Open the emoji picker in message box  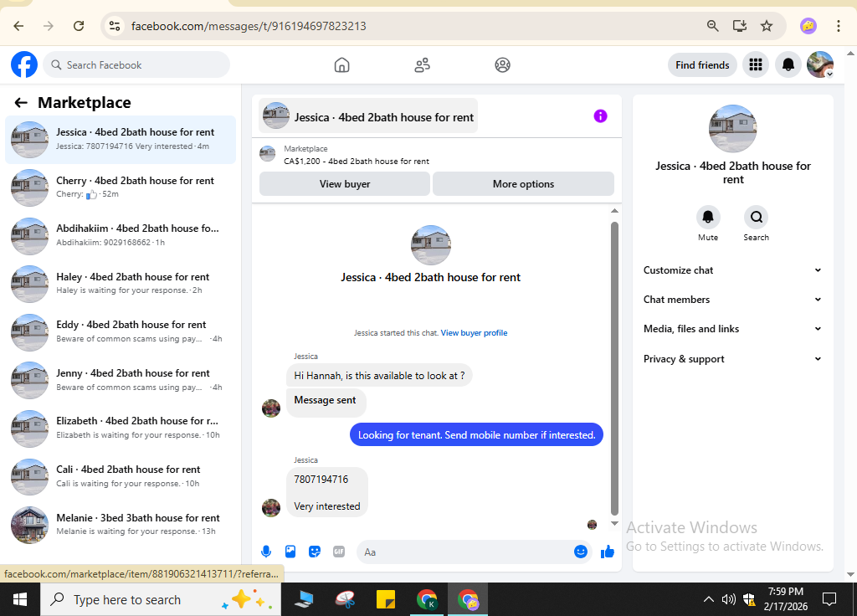(581, 552)
